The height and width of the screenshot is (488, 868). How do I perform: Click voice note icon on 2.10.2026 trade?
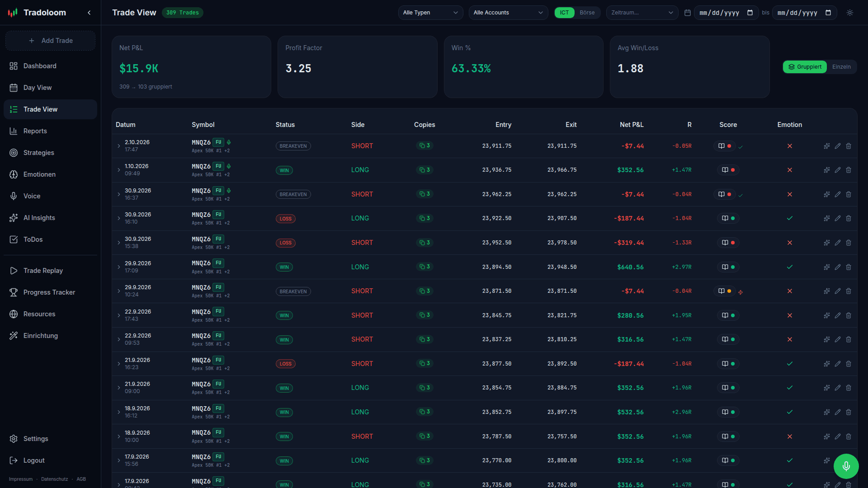[229, 142]
